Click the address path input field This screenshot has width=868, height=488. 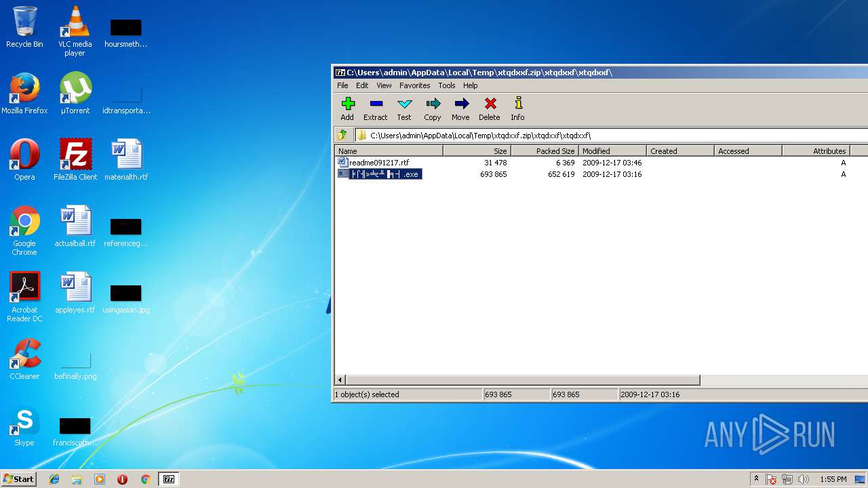coord(612,135)
